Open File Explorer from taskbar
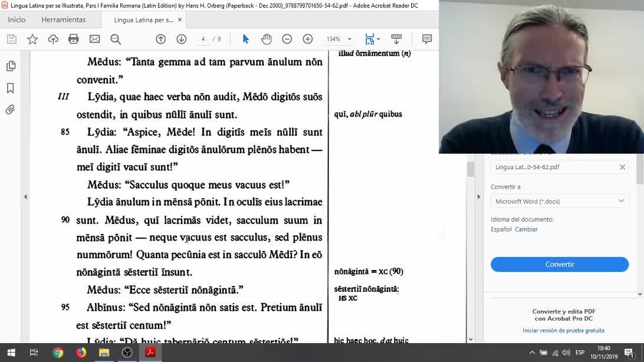Viewport: 644px width, 362px height. (104, 353)
